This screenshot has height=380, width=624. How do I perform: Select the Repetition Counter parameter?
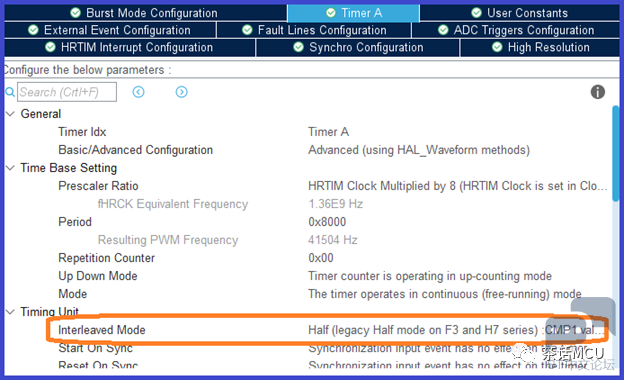106,258
